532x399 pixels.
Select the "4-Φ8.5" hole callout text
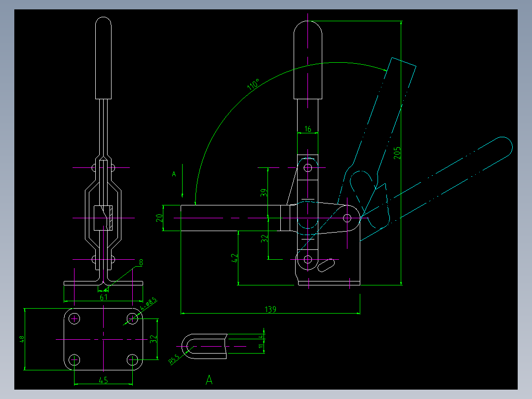tap(148, 303)
